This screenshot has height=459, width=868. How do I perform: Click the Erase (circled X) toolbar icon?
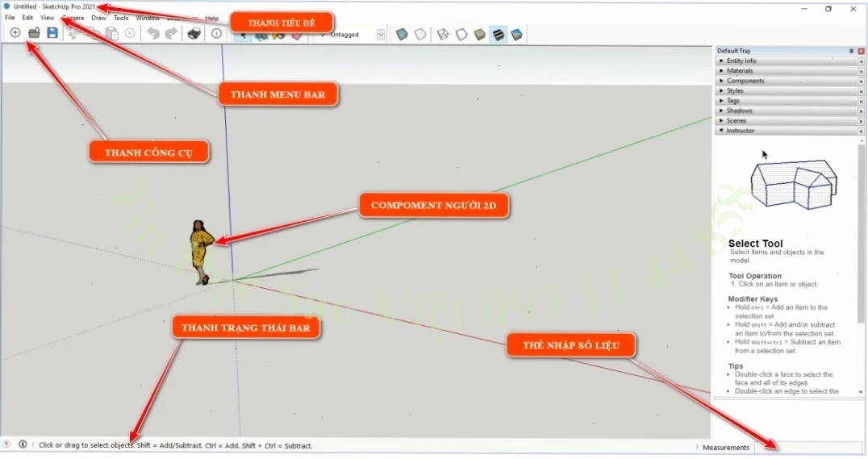130,33
